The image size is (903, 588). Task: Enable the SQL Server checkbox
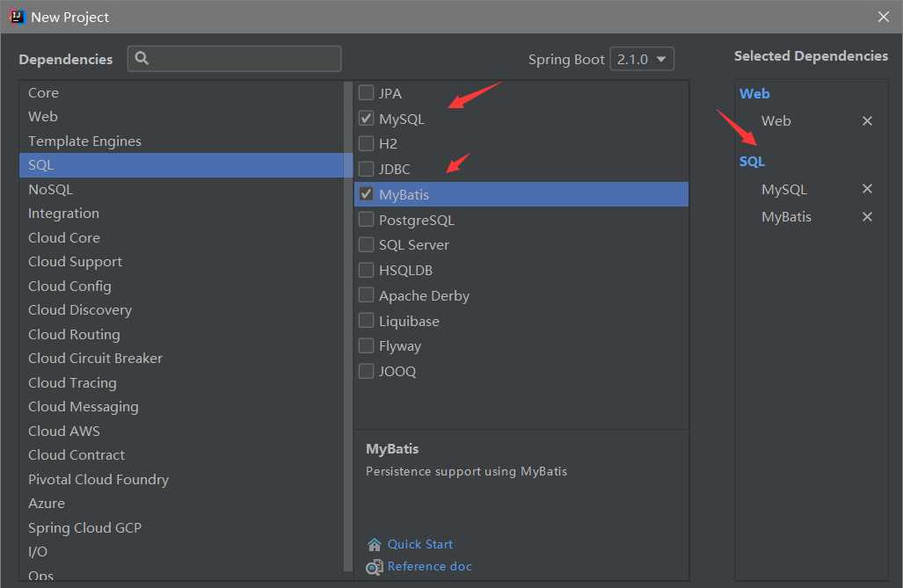[x=367, y=244]
